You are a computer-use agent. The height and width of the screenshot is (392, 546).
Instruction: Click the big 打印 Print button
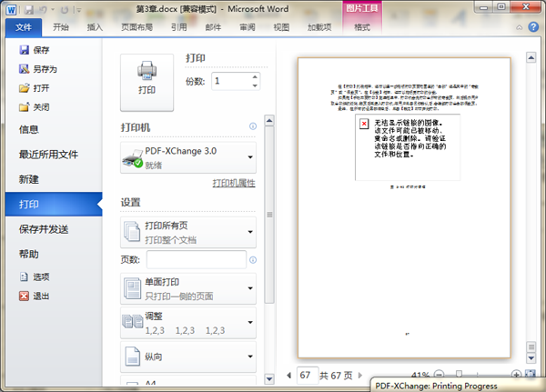point(147,83)
